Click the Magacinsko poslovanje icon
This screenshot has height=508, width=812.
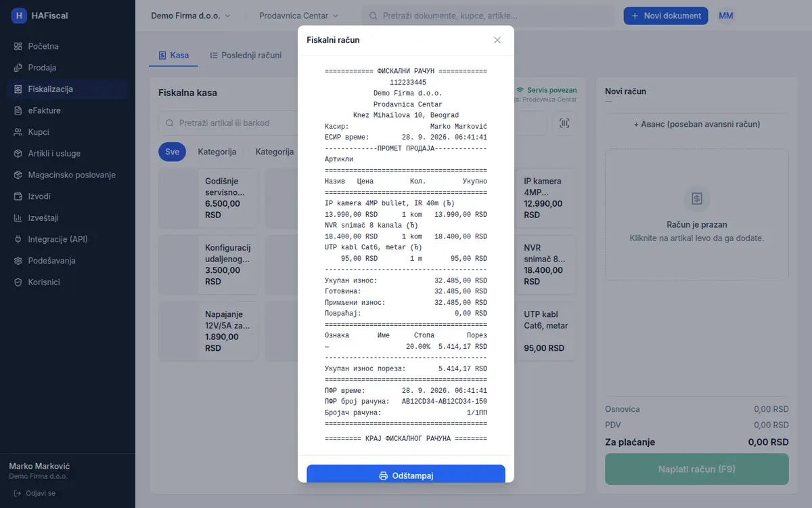pyautogui.click(x=18, y=175)
